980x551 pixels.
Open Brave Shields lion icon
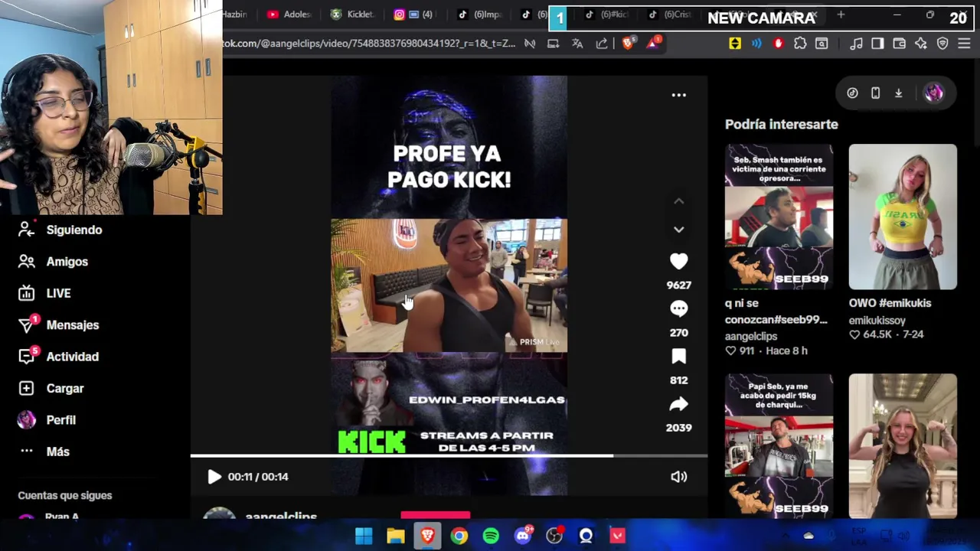click(x=628, y=44)
